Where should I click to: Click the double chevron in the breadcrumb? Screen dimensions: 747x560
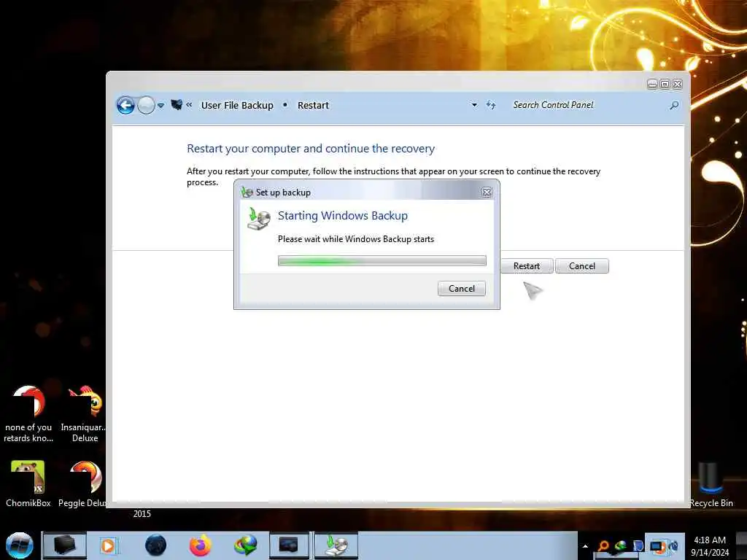[x=189, y=105]
